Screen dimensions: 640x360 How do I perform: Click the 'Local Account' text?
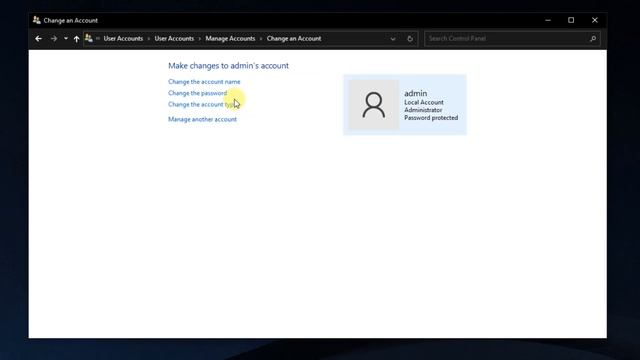coord(424,102)
